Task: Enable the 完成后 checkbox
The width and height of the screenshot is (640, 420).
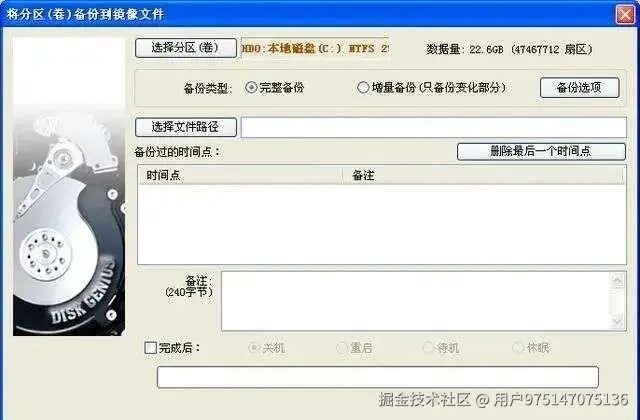Action: (151, 348)
